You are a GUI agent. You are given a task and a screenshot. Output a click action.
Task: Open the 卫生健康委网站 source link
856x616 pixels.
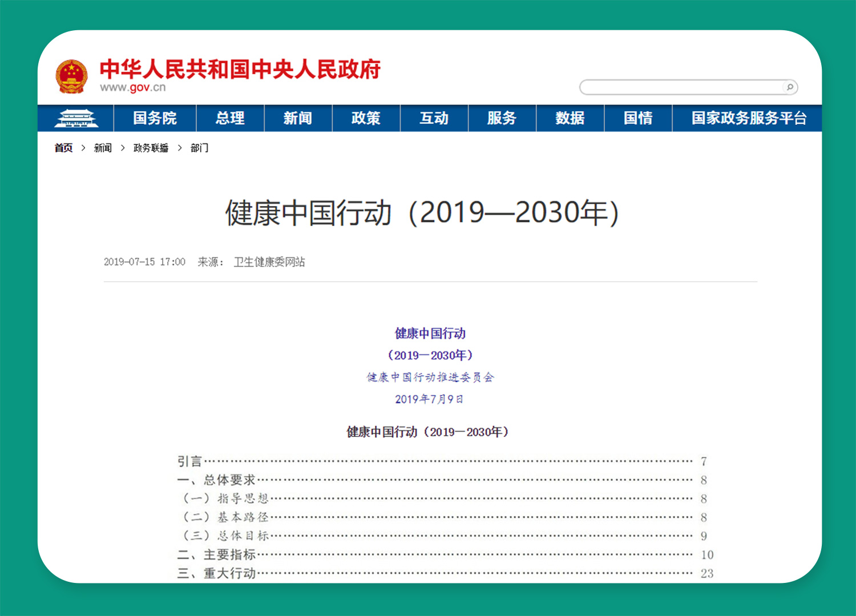269,262
